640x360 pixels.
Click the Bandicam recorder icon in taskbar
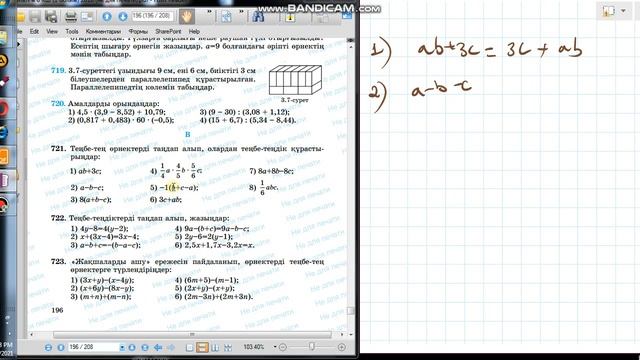pyautogui.click(x=4, y=205)
